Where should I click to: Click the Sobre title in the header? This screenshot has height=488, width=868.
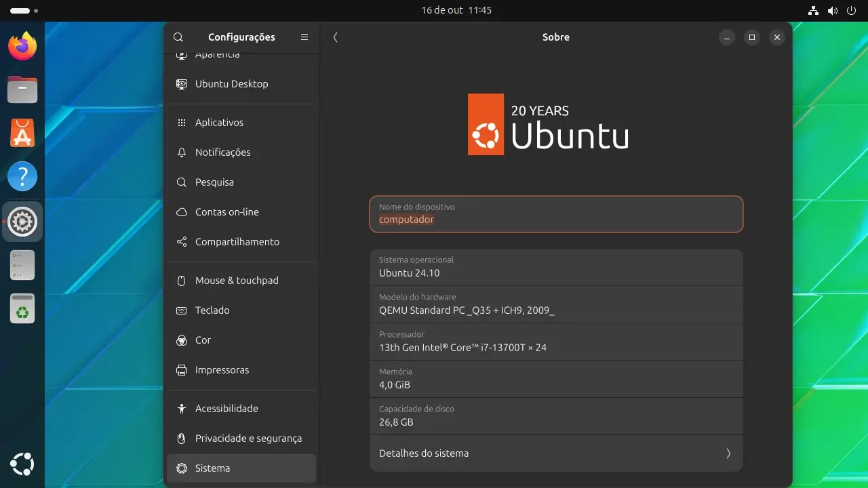[x=556, y=37]
